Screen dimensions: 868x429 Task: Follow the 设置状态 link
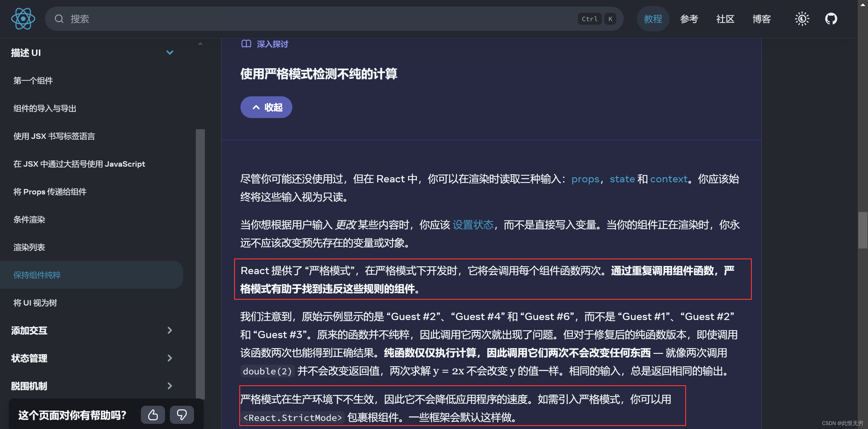(x=473, y=225)
